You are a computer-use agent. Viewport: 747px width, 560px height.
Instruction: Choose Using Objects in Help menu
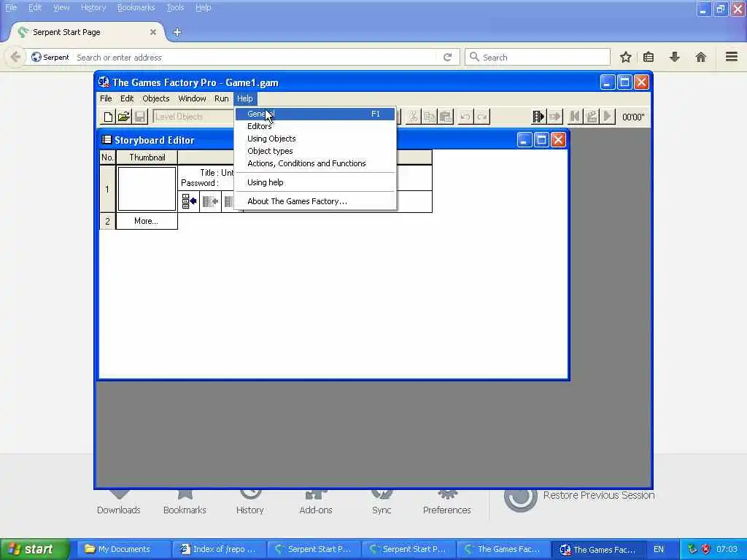[x=315, y=139]
